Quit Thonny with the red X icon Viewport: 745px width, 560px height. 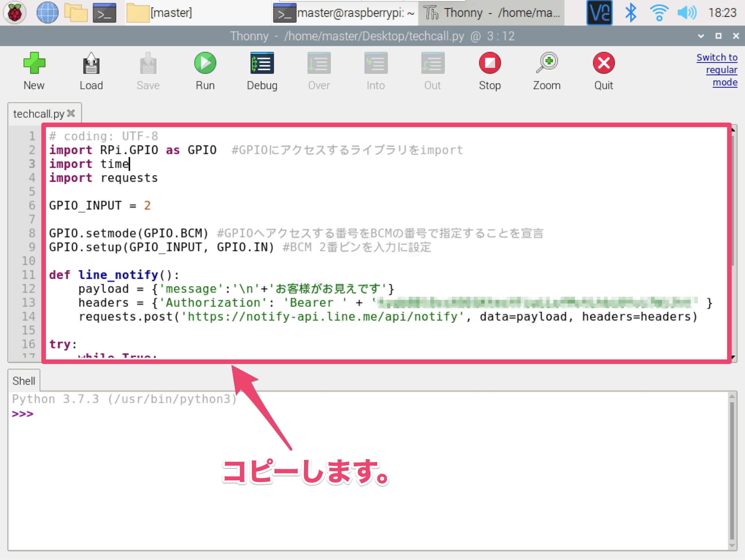603,63
